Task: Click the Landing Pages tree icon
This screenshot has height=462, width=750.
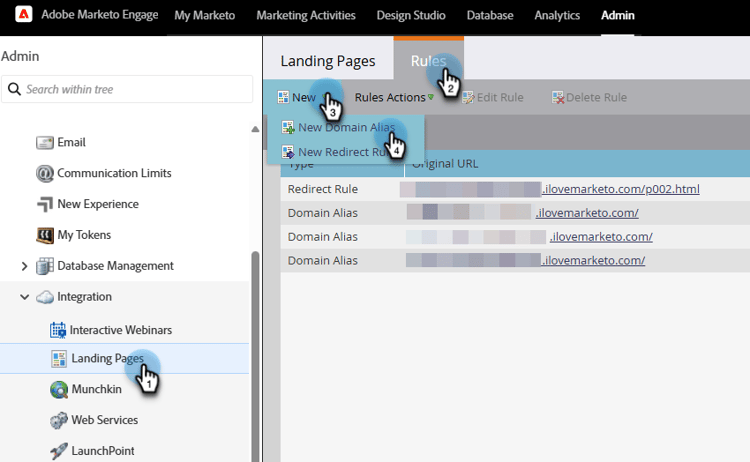Action: pos(59,359)
